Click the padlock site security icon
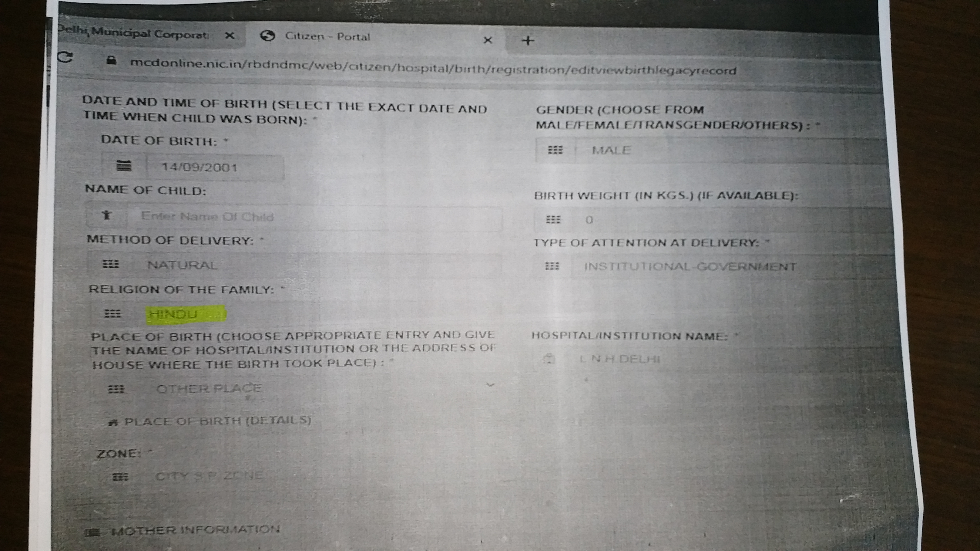The image size is (980, 551). 111,60
